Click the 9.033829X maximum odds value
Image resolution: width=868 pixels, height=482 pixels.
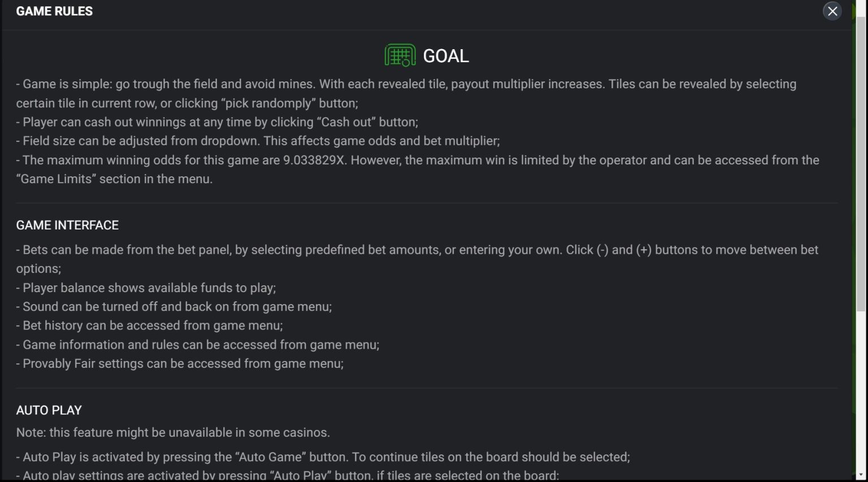pos(314,160)
